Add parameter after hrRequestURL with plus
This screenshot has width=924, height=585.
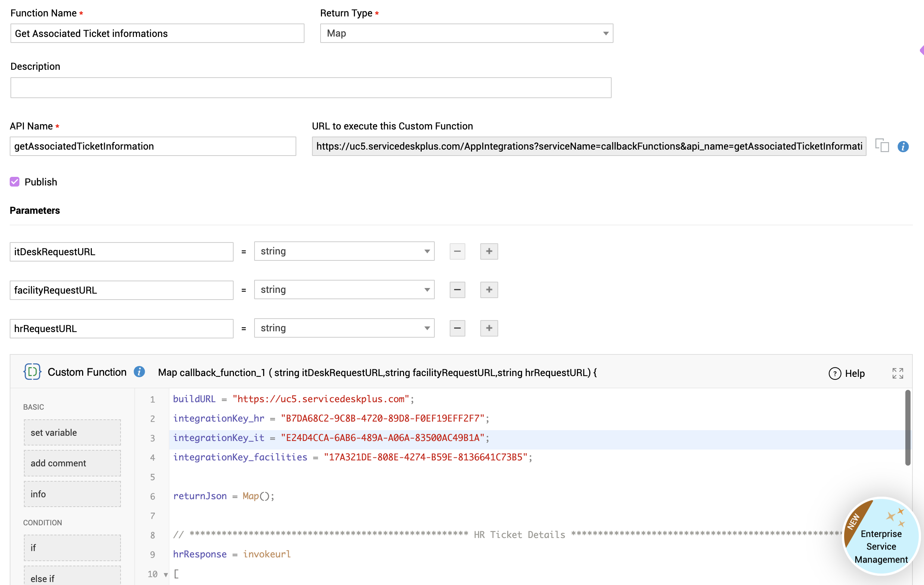click(x=489, y=328)
